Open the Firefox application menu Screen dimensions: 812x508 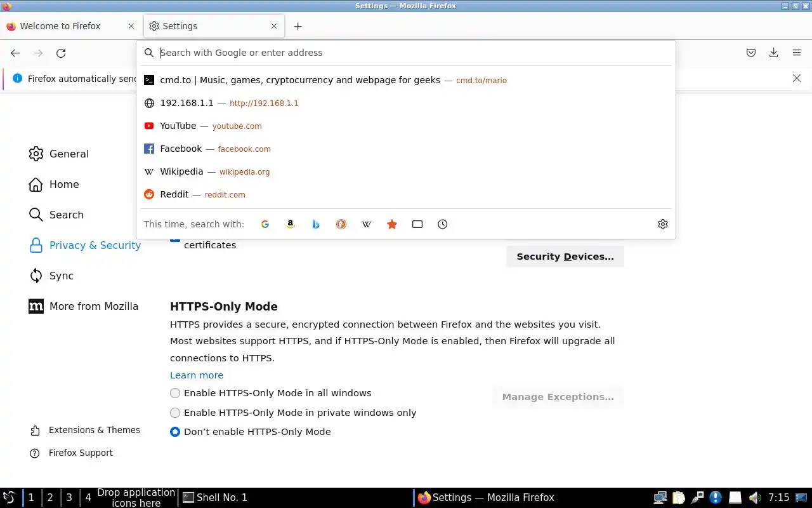[797, 53]
